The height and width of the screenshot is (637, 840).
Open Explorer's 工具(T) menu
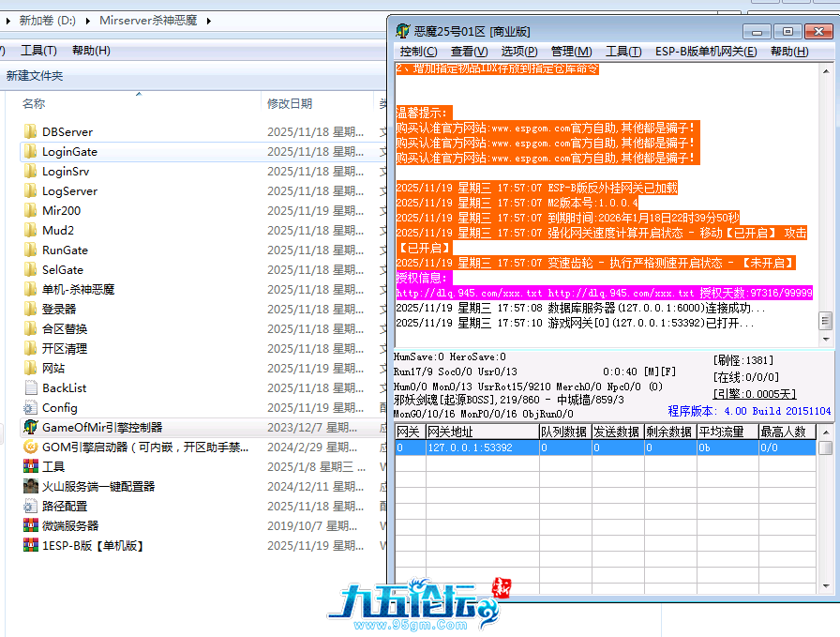(38, 51)
